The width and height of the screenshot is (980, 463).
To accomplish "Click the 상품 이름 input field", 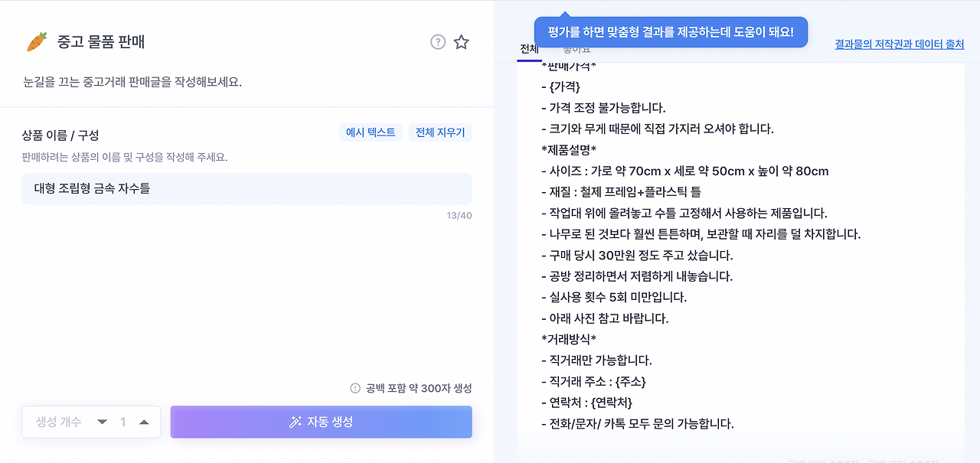I will (247, 188).
